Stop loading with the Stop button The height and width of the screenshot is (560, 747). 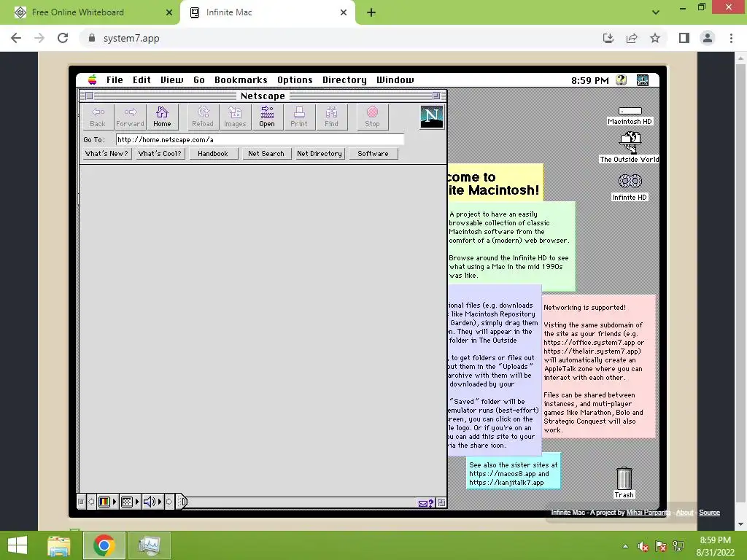(x=372, y=117)
